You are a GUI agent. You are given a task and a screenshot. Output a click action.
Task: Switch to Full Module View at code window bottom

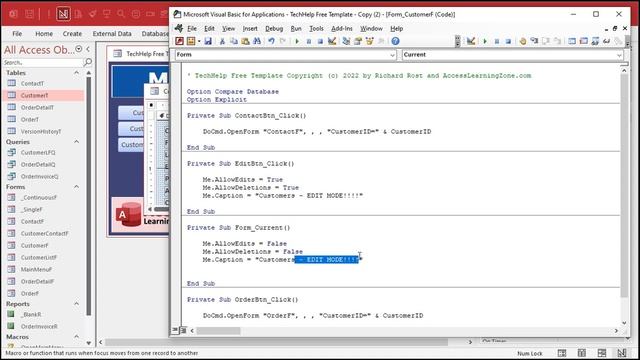[x=183, y=330]
